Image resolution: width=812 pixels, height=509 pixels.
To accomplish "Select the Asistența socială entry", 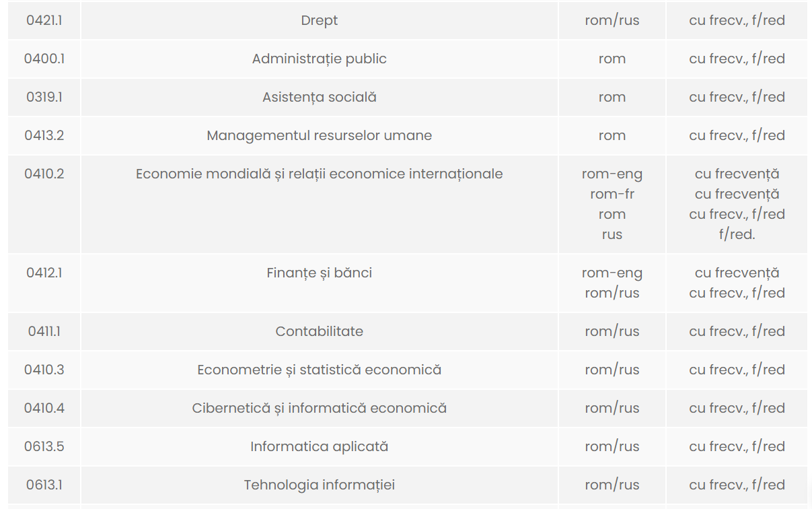I will click(x=320, y=97).
